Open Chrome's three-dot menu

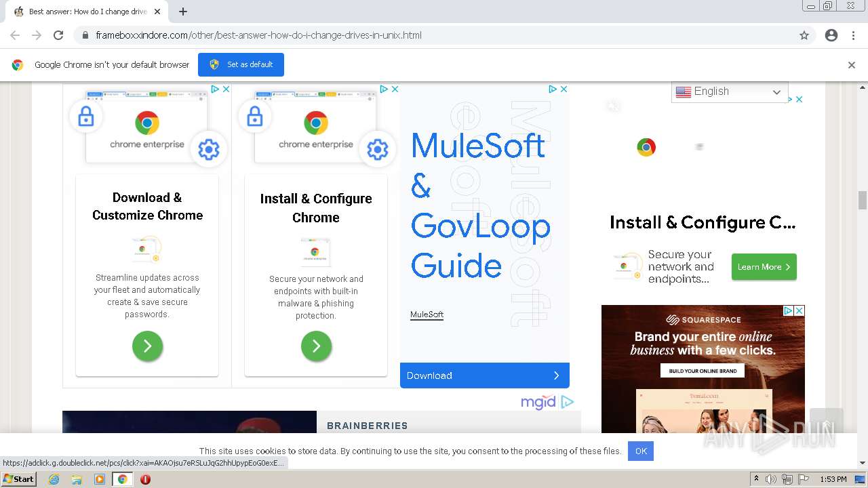[853, 35]
